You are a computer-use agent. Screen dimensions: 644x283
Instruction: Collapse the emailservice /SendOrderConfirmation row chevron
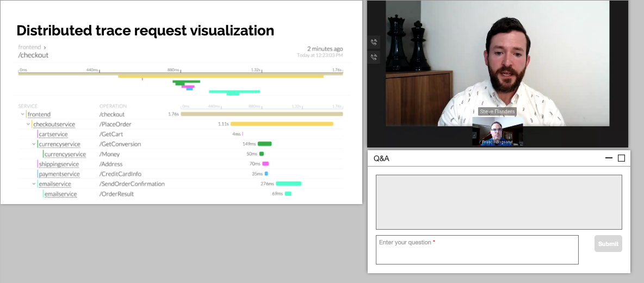(34, 184)
